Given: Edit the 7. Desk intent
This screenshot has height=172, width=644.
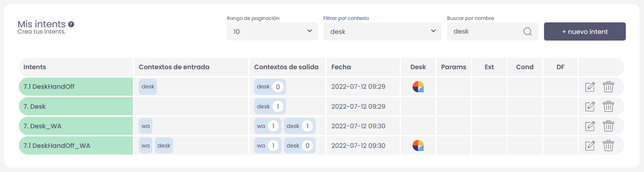Looking at the screenshot, I should (x=590, y=106).
